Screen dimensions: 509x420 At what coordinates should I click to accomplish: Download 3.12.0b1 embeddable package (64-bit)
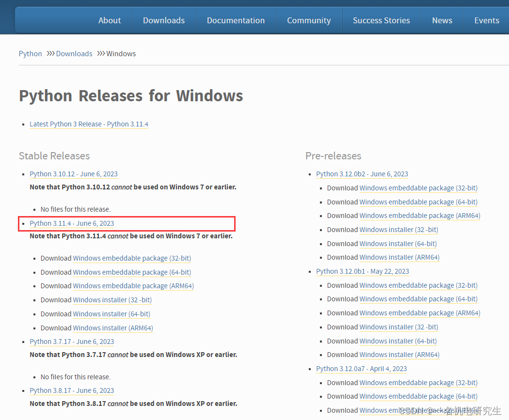[418, 299]
